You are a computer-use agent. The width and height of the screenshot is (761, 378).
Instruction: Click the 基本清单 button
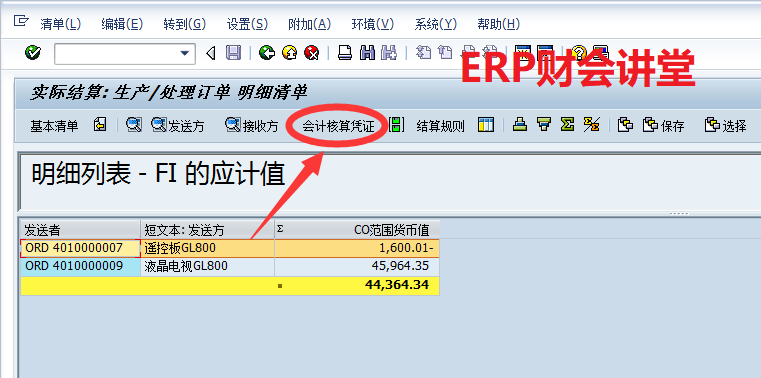pos(54,126)
